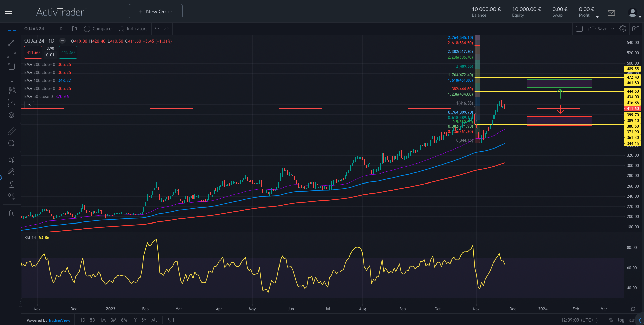Click the green Fibonacci target zone rectangle

point(559,83)
